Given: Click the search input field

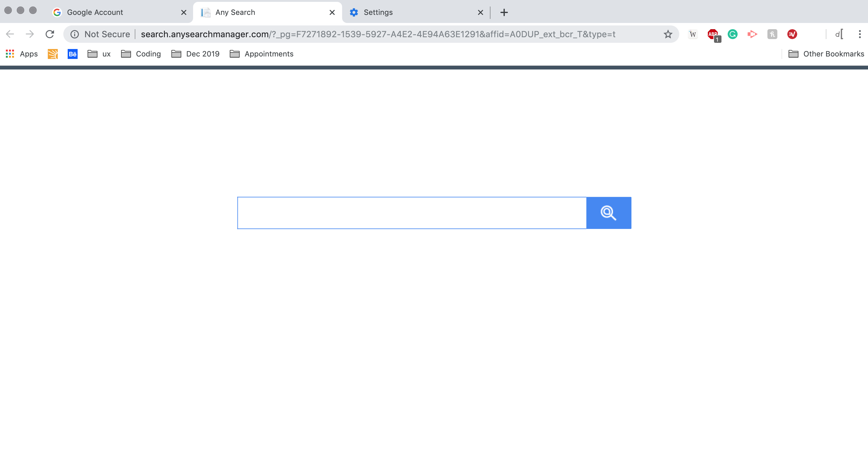Looking at the screenshot, I should (412, 213).
